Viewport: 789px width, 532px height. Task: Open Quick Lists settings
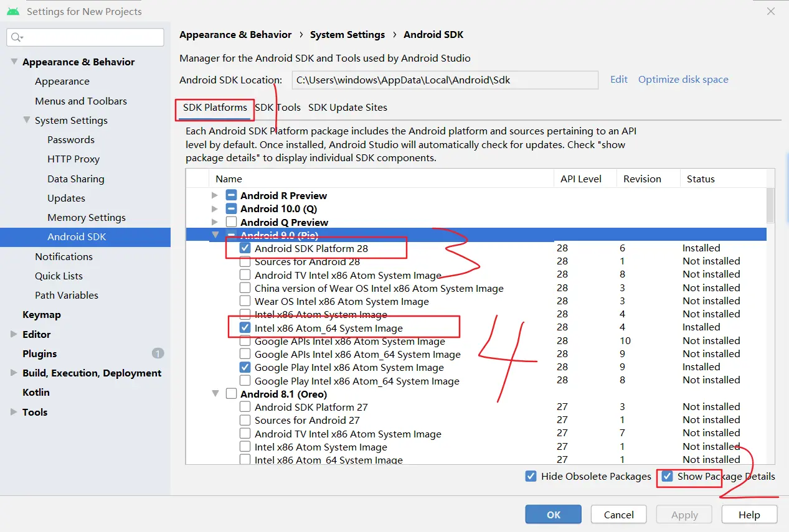(x=59, y=276)
